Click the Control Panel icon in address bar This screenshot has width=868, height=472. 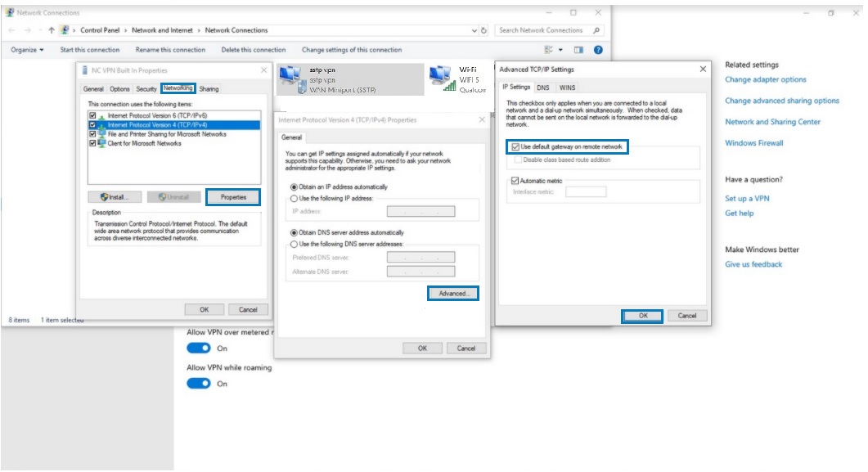(x=65, y=30)
